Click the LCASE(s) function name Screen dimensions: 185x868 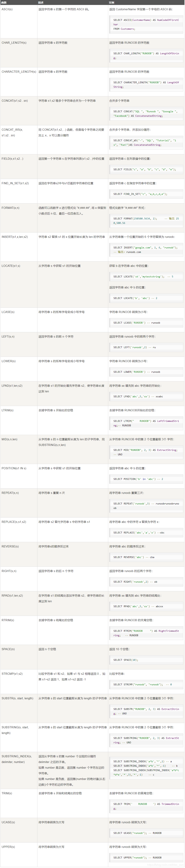pyautogui.click(x=8, y=312)
